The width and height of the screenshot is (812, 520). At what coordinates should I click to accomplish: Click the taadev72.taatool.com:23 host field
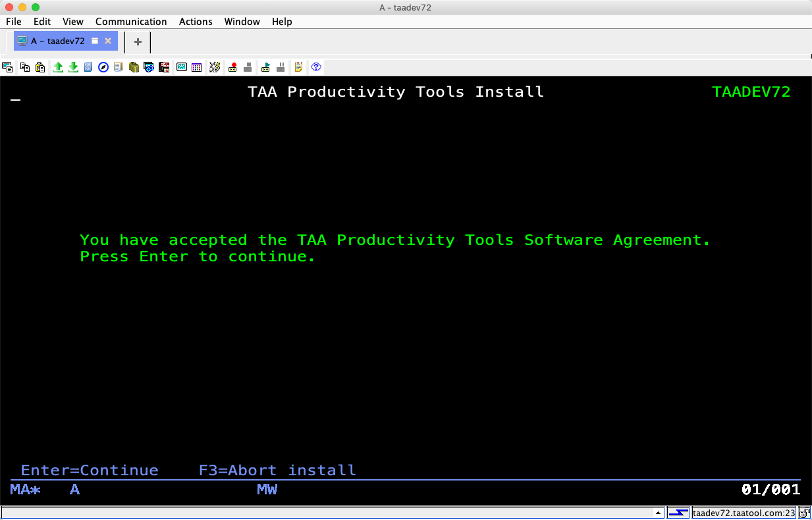tap(744, 513)
